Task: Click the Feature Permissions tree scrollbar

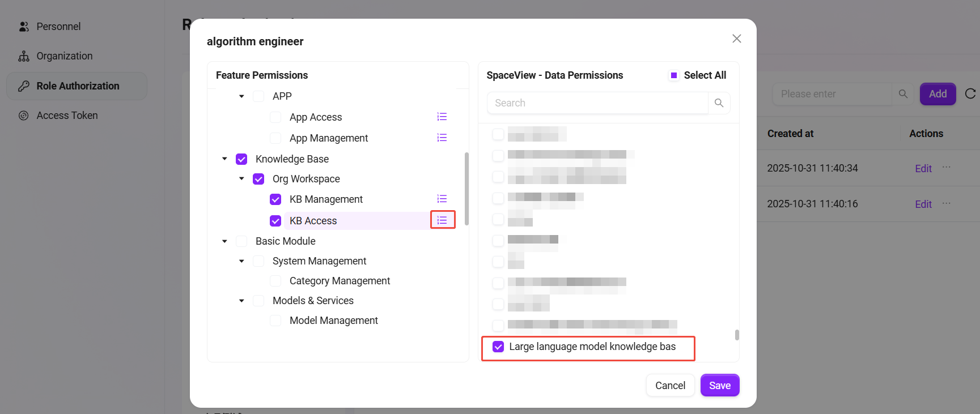Action: [x=466, y=189]
